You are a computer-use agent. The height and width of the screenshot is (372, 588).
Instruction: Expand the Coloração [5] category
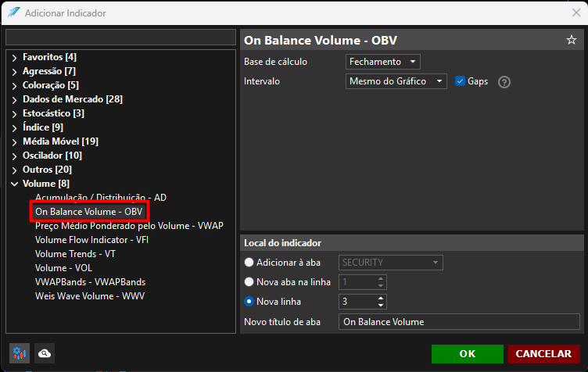(15, 86)
